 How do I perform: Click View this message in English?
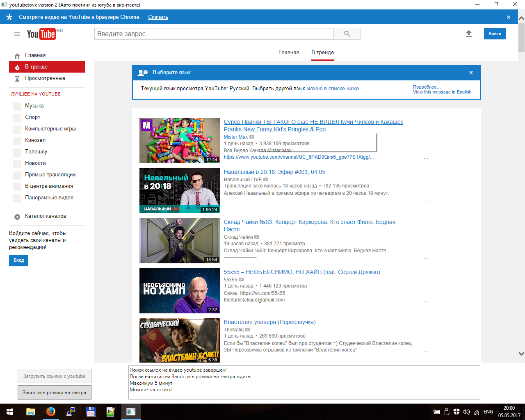click(442, 92)
